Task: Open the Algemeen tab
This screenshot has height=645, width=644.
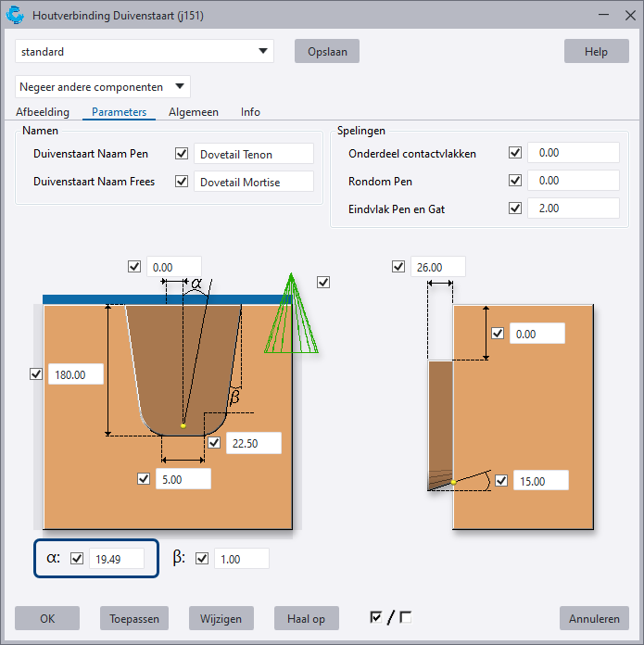Action: tap(194, 112)
